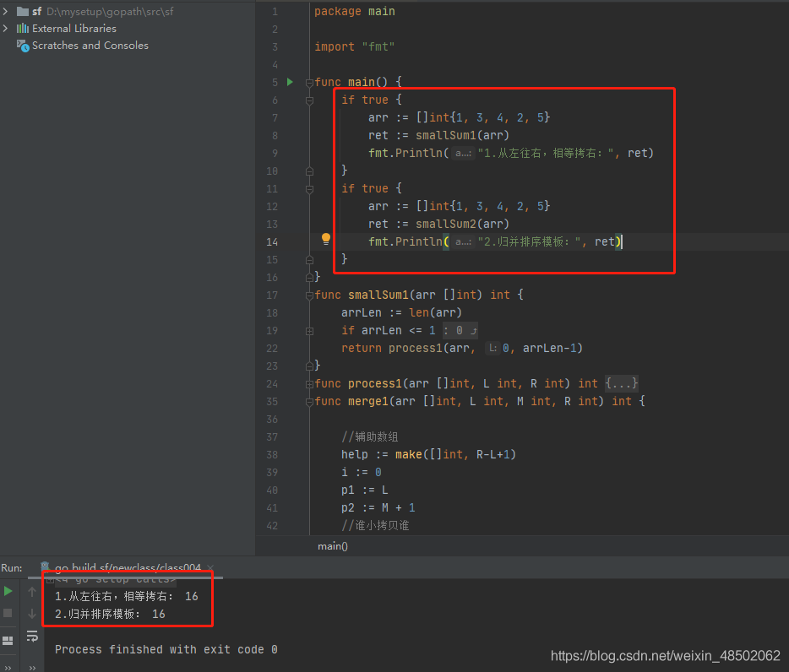This screenshot has height=672, width=789.
Task: Collapse func merge1 fold on line 35
Action: 309,402
